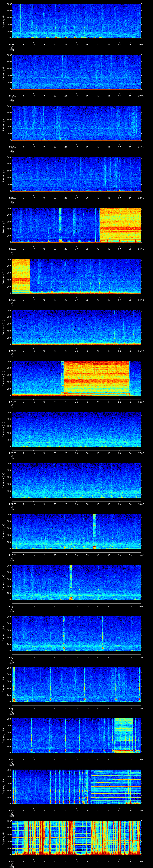Click the 4:27:00 spectrogram panel

click(77, 480)
